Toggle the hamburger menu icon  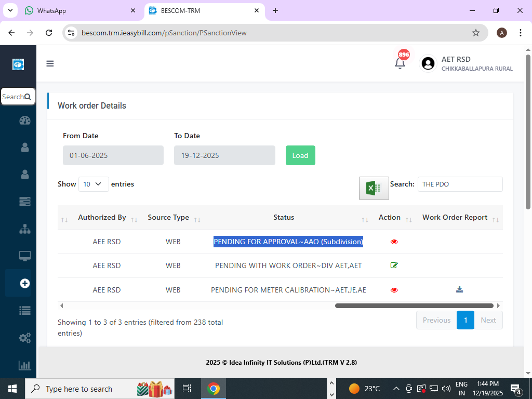click(x=50, y=63)
